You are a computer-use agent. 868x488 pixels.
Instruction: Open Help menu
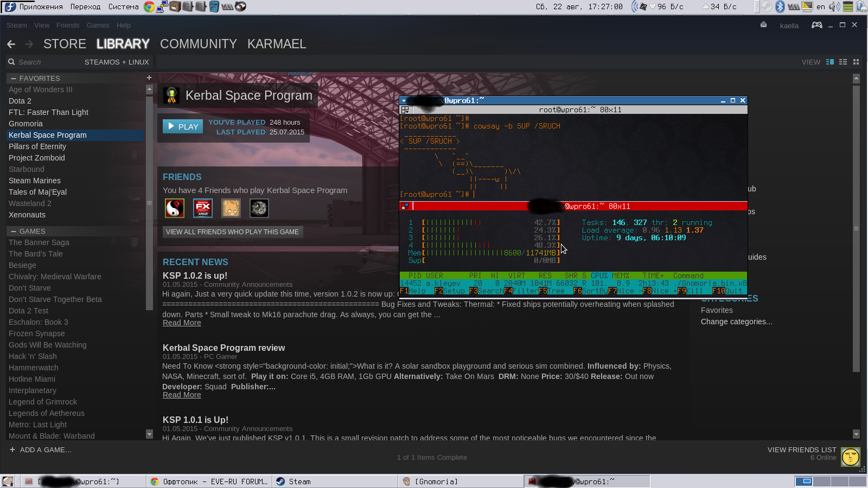[x=124, y=25]
